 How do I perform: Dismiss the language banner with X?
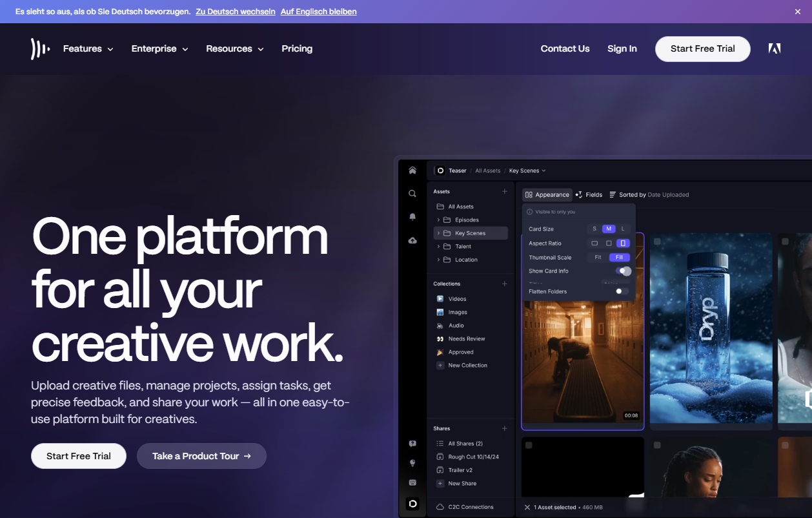pyautogui.click(x=798, y=12)
